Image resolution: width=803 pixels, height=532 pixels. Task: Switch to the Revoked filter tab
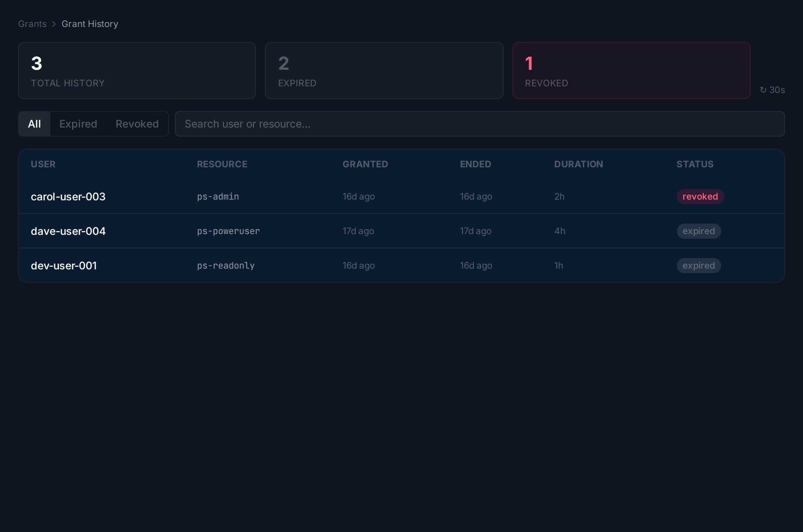(x=137, y=124)
